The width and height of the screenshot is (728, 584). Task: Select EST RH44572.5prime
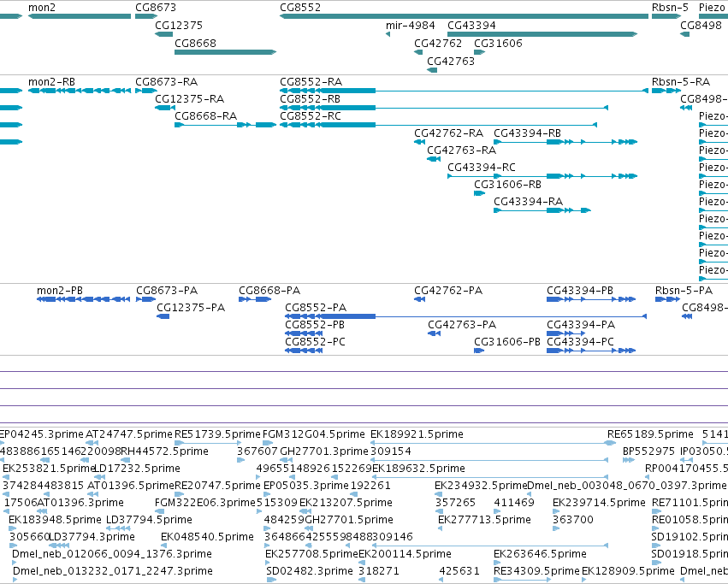[x=165, y=451]
